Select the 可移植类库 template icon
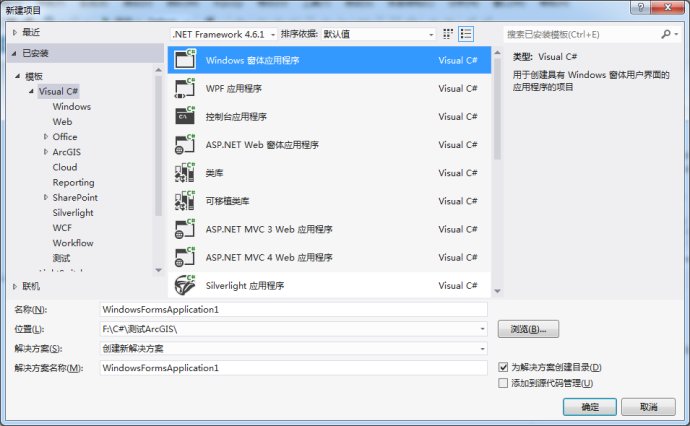Screen dimensions: 690x426 185,201
